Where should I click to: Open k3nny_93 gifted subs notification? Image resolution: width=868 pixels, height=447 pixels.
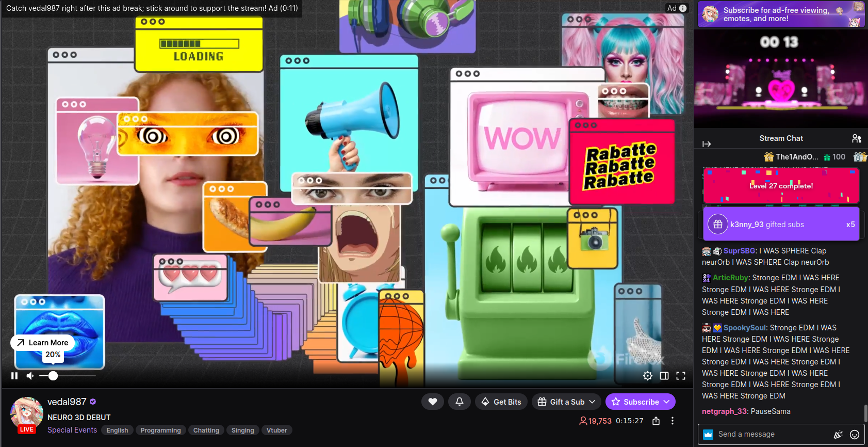tap(781, 225)
